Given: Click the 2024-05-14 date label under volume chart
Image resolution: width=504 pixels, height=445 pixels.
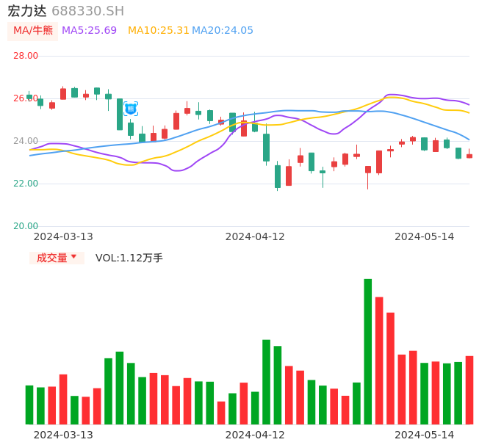Looking at the screenshot, I should (424, 435).
